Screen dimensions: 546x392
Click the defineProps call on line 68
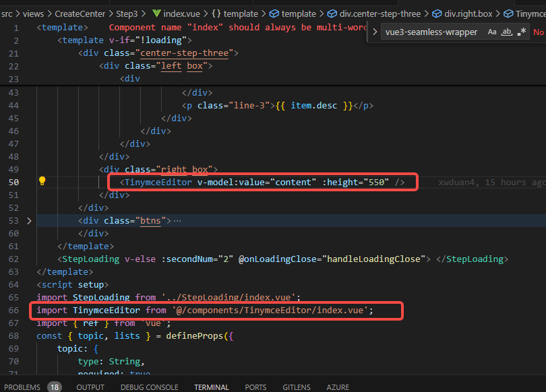(x=195, y=336)
